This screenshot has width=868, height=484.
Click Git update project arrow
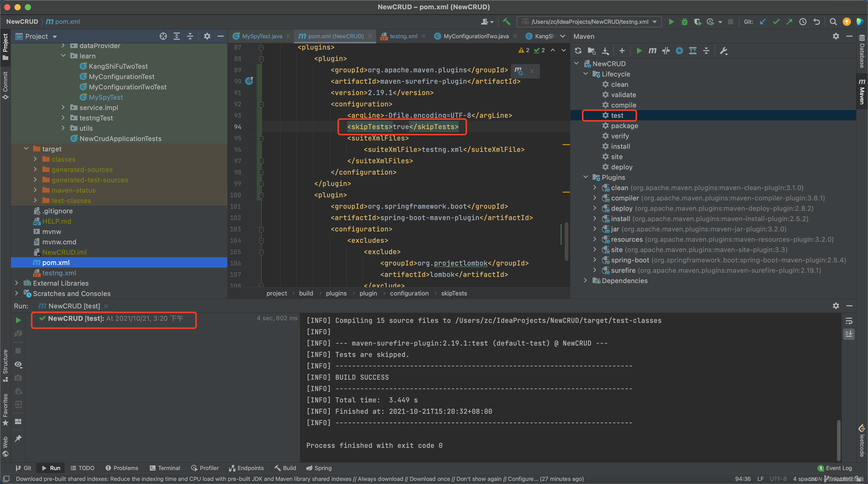point(763,21)
